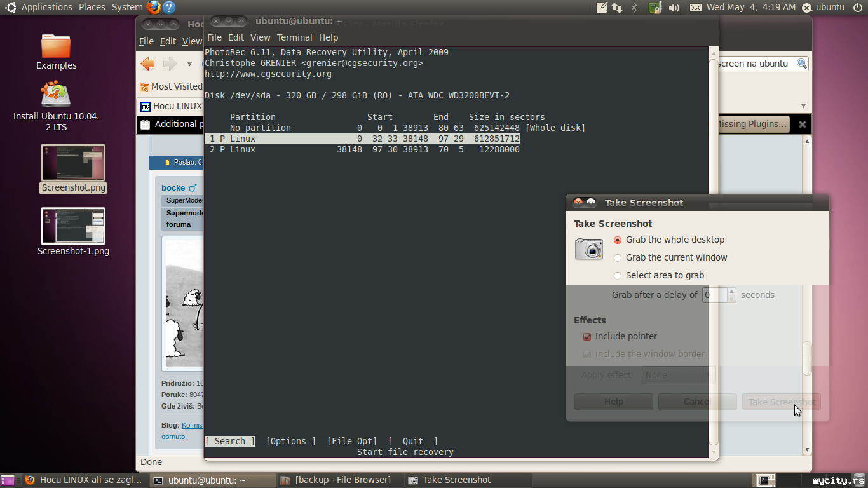Screen dimensions: 868x488
Task: Open the terminal Edit menu
Action: coord(236,37)
